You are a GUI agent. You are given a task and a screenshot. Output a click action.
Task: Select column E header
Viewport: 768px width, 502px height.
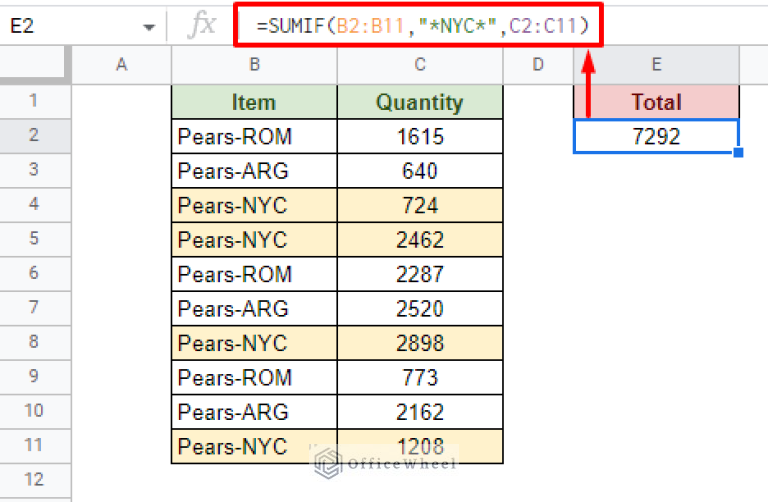tap(656, 65)
